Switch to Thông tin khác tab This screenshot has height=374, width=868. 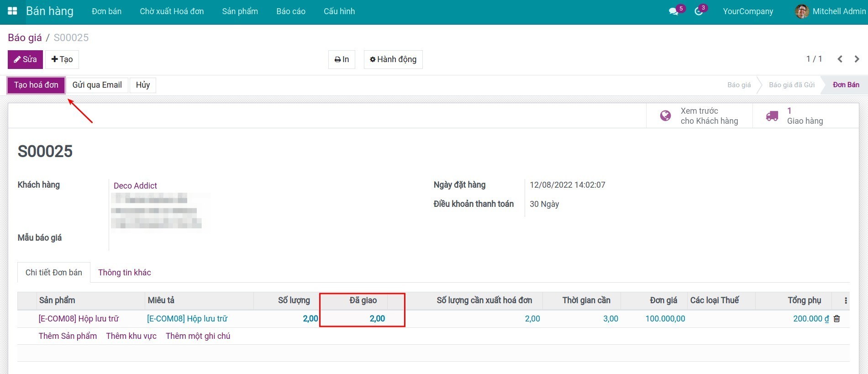(124, 273)
